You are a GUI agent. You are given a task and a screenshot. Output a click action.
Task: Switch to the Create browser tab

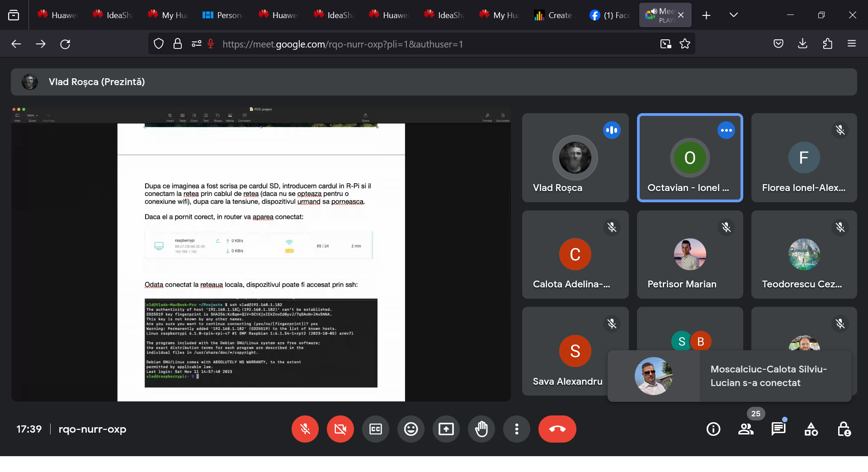pos(554,15)
